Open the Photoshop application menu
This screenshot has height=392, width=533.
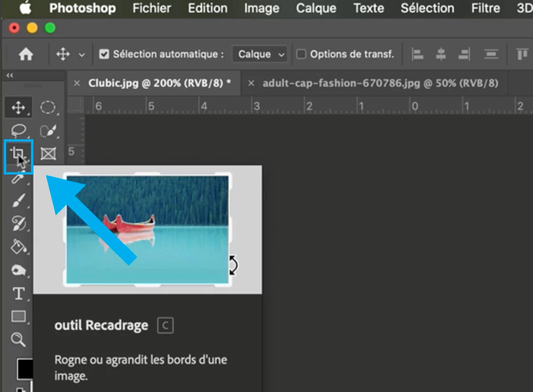tap(82, 8)
